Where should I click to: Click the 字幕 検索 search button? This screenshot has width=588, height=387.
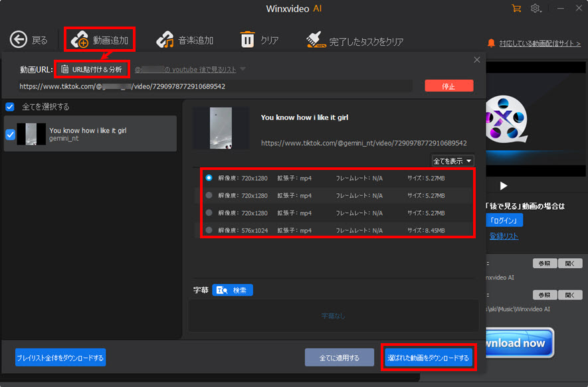click(233, 290)
